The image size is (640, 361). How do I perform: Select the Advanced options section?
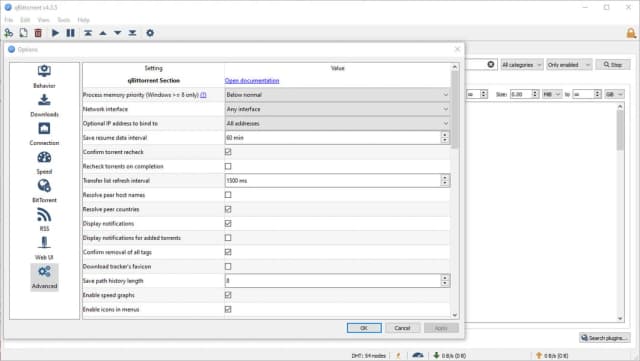pos(44,277)
